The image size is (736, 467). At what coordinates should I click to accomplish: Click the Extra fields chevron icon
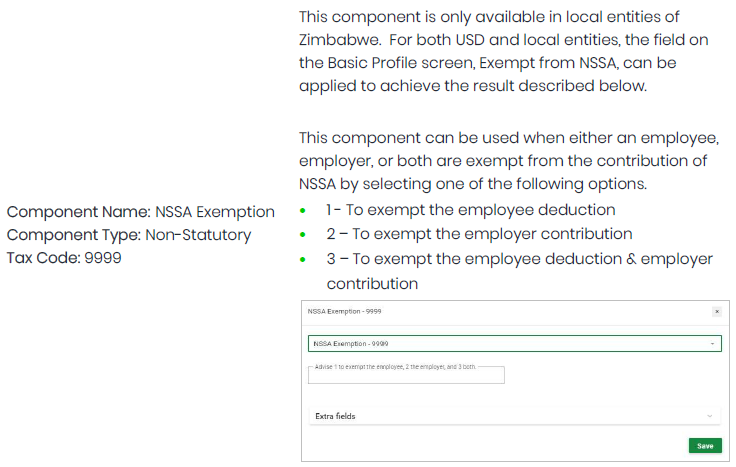[709, 416]
